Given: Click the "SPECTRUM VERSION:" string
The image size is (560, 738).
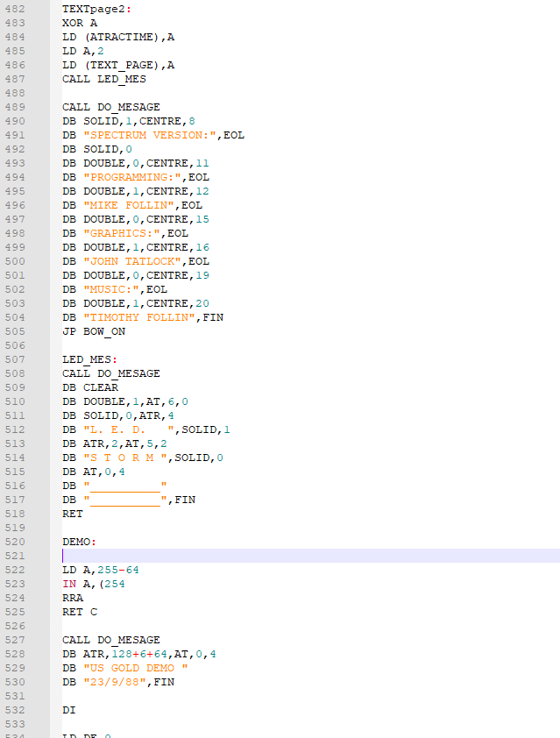Looking at the screenshot, I should pyautogui.click(x=150, y=135).
